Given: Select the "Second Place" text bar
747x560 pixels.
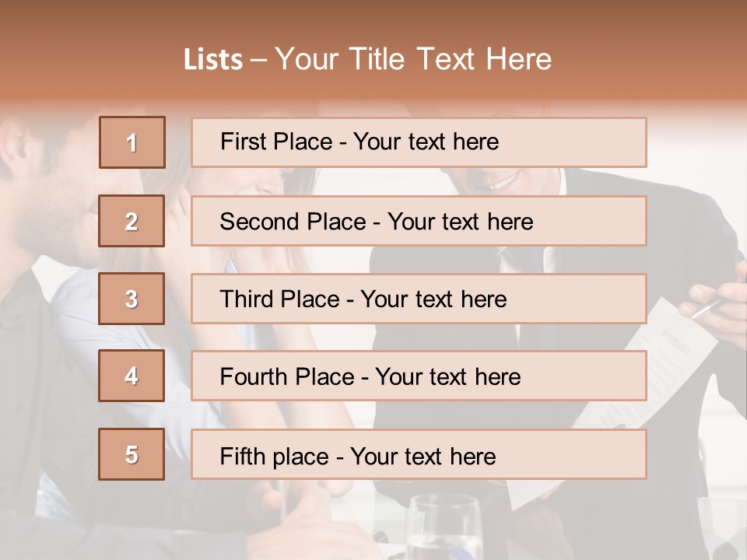Looking at the screenshot, I should click(419, 221).
